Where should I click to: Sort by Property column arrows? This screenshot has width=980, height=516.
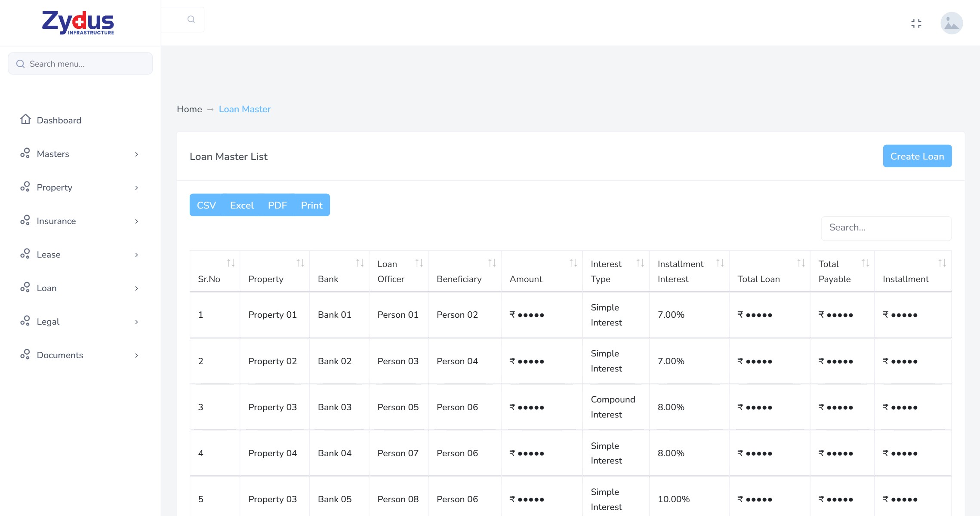[x=300, y=263]
